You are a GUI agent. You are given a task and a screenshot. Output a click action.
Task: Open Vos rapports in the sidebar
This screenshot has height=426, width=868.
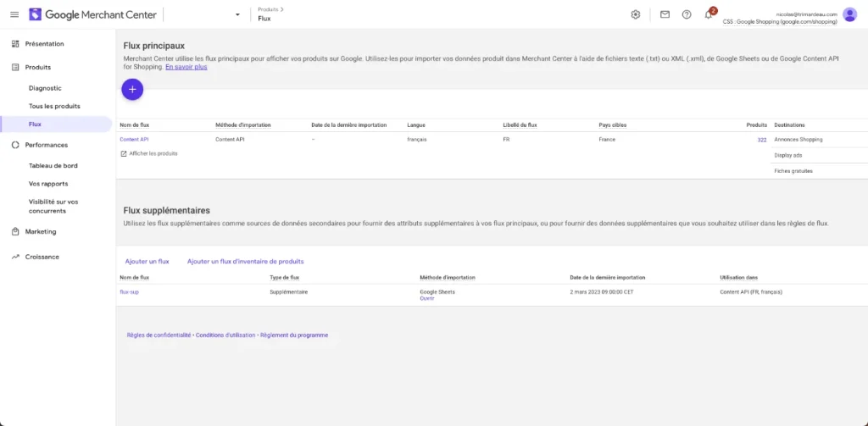[48, 184]
